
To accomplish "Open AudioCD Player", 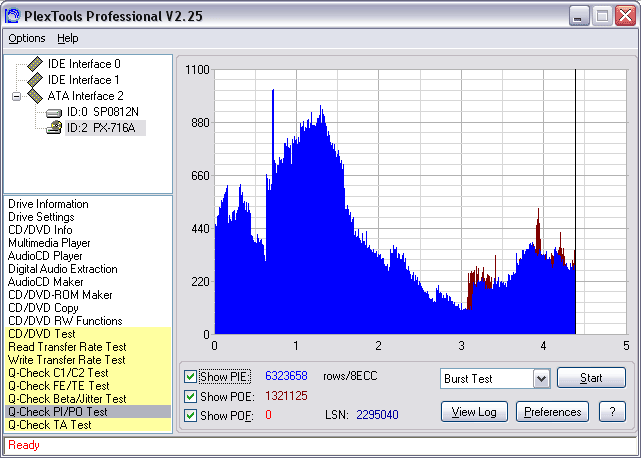I will tap(45, 256).
